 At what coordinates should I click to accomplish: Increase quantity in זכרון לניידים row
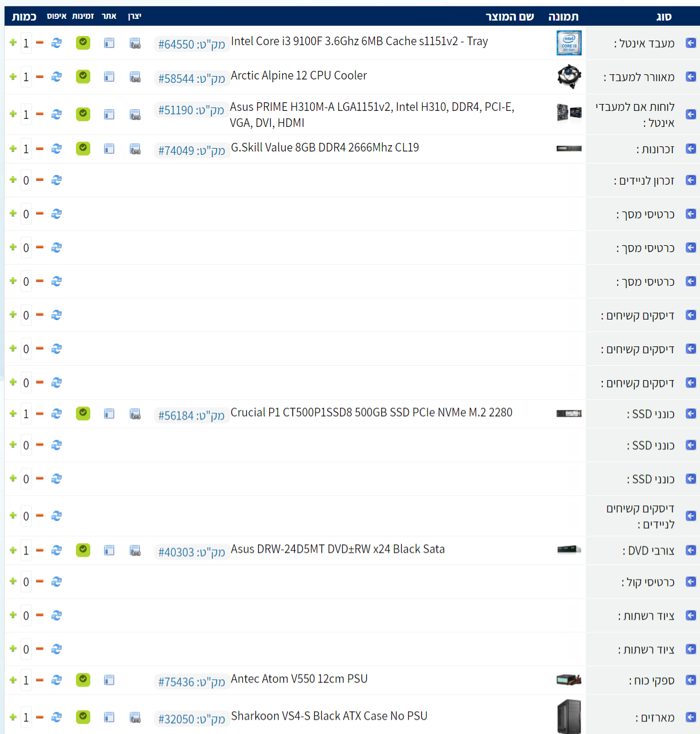(13, 179)
